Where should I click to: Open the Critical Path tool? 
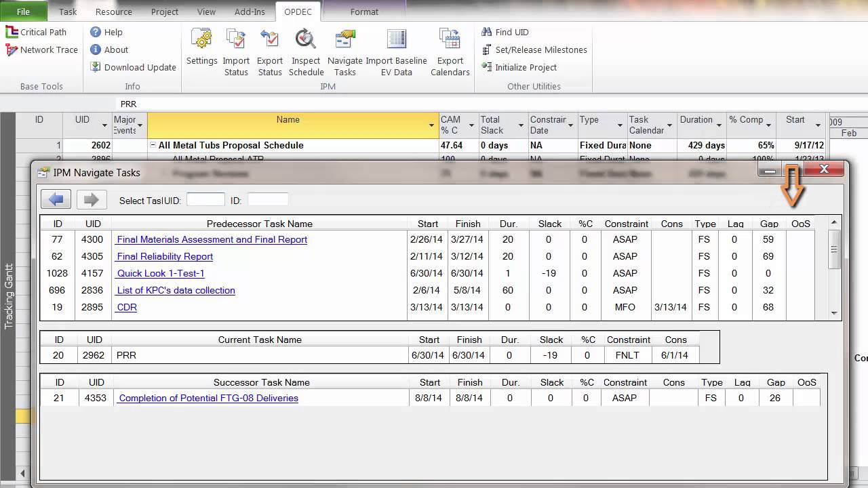[36, 32]
